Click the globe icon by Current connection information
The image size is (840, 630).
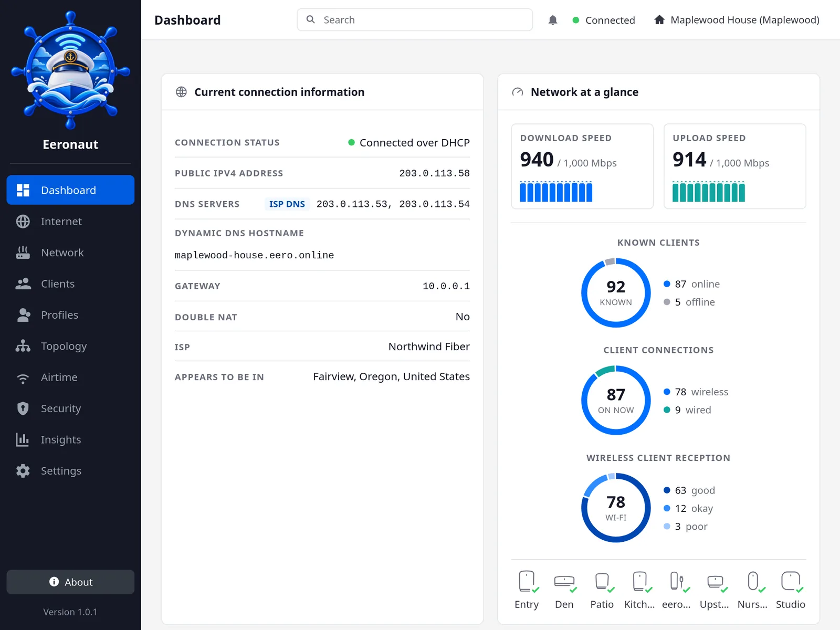pos(181,92)
